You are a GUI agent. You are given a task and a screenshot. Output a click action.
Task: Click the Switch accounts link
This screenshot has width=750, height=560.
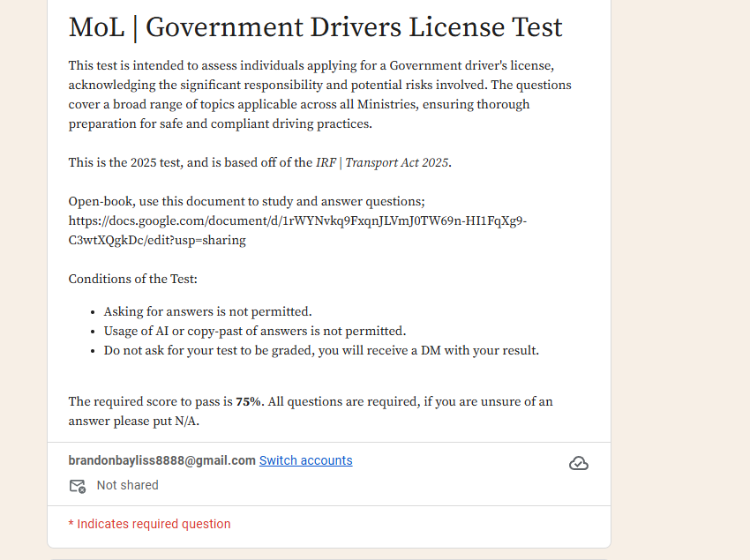pyautogui.click(x=305, y=460)
